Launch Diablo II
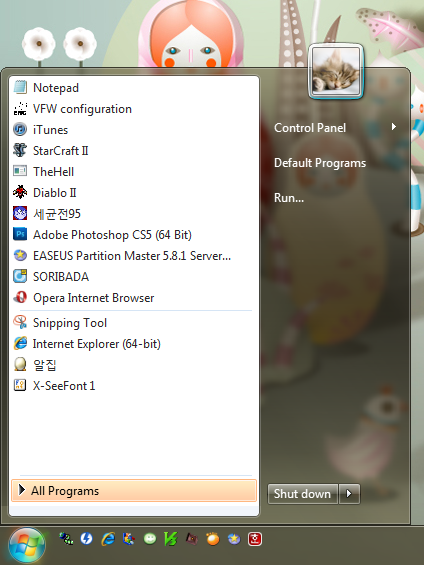The image size is (424, 565). (x=133, y=193)
